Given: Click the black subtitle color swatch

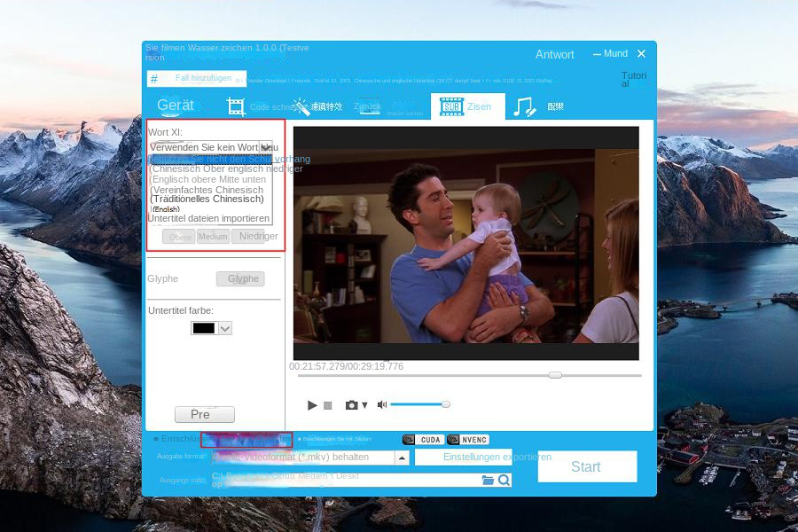Looking at the screenshot, I should [204, 328].
